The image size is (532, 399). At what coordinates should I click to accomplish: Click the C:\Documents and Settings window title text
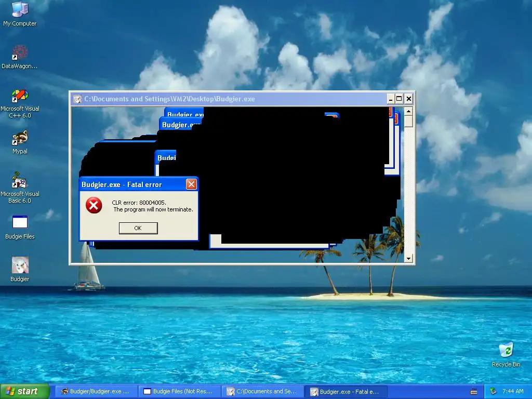tap(169, 99)
